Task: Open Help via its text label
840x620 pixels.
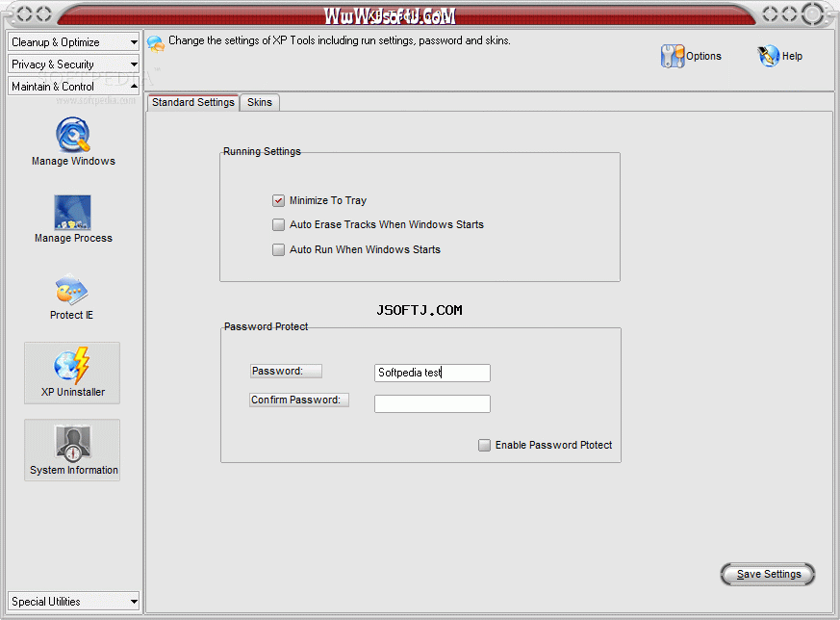Action: coord(792,56)
